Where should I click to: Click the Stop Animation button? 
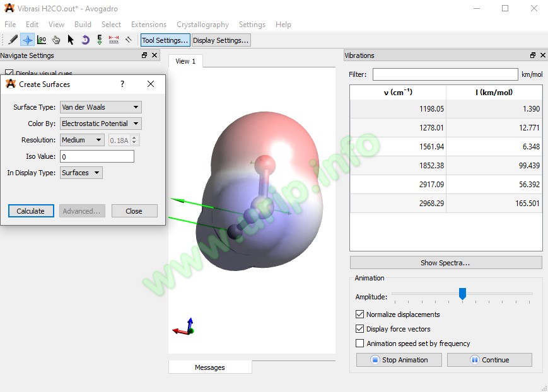[x=399, y=360]
